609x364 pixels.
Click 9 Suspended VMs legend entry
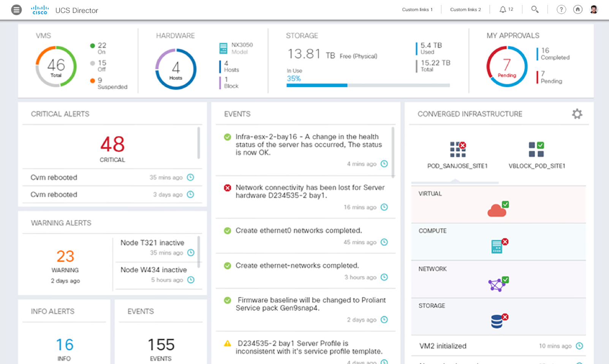[x=109, y=84]
